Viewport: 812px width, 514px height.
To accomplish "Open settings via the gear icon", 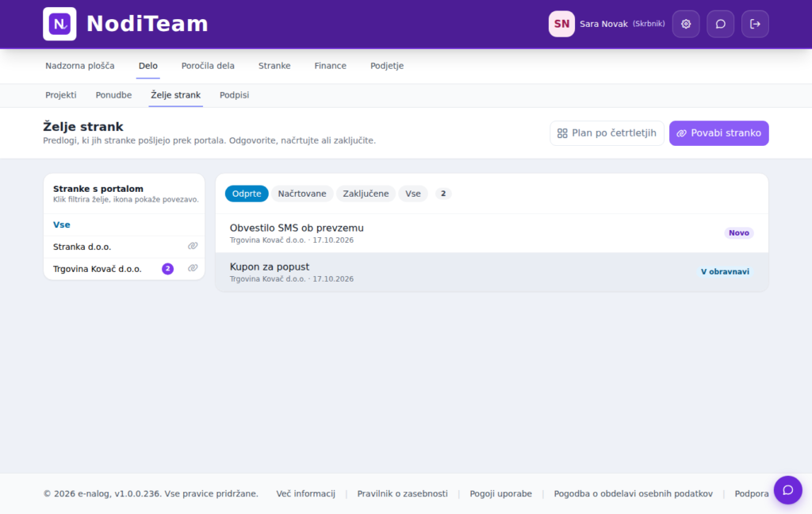I will (686, 24).
